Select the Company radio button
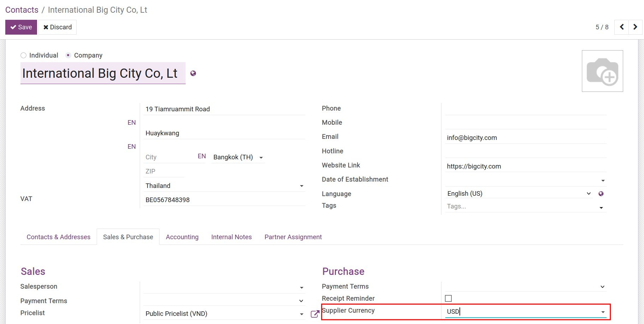 (68, 55)
